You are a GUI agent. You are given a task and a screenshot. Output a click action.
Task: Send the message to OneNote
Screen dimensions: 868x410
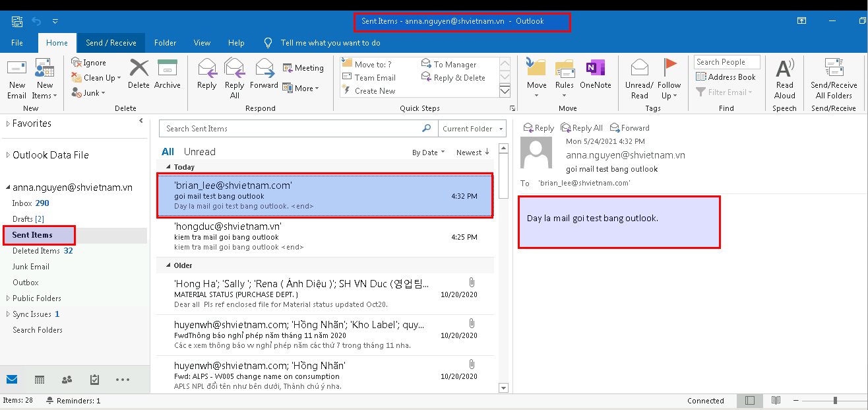click(596, 68)
